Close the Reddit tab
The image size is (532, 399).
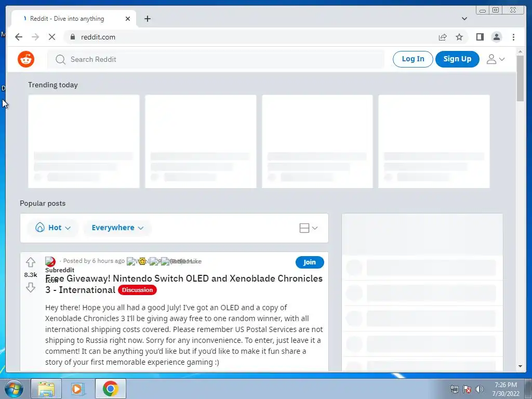pyautogui.click(x=128, y=19)
